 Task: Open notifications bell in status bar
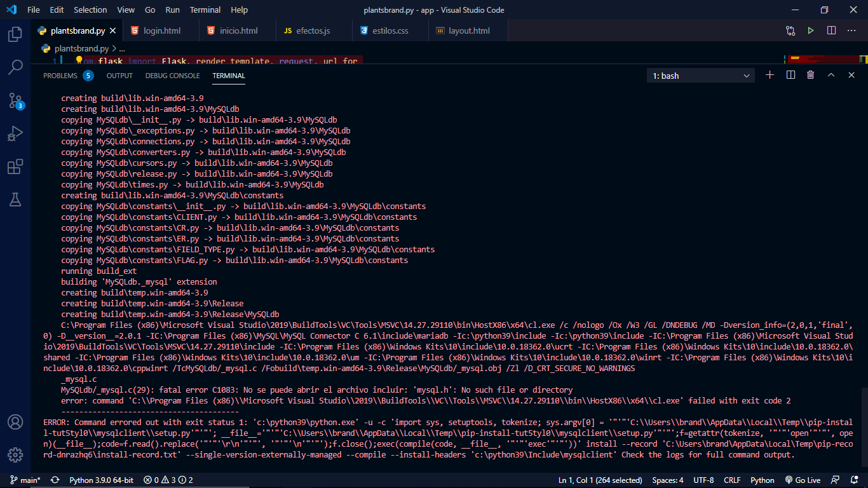point(853,480)
